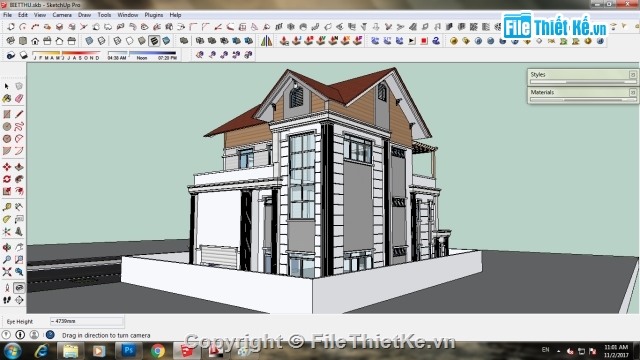Enable Hidden Line face style
Image resolution: width=640 pixels, height=360 pixels.
point(130,41)
